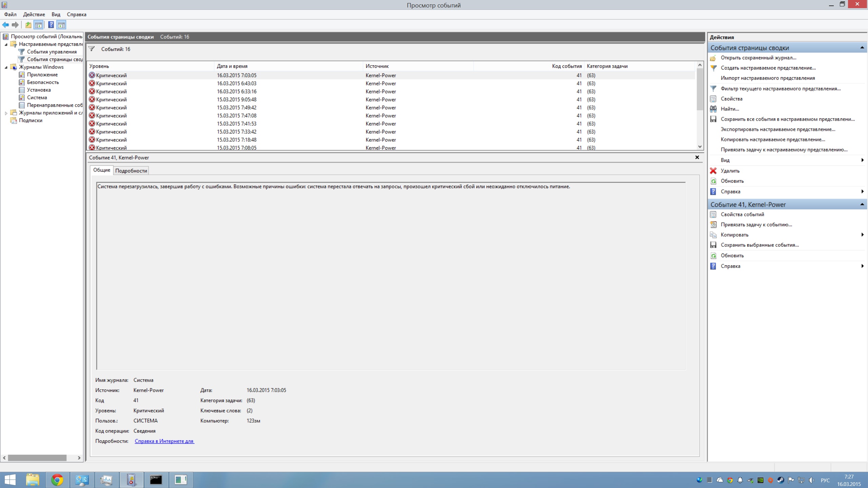Switch to the Подробности tab
This screenshot has width=868, height=488.
pyautogui.click(x=131, y=170)
